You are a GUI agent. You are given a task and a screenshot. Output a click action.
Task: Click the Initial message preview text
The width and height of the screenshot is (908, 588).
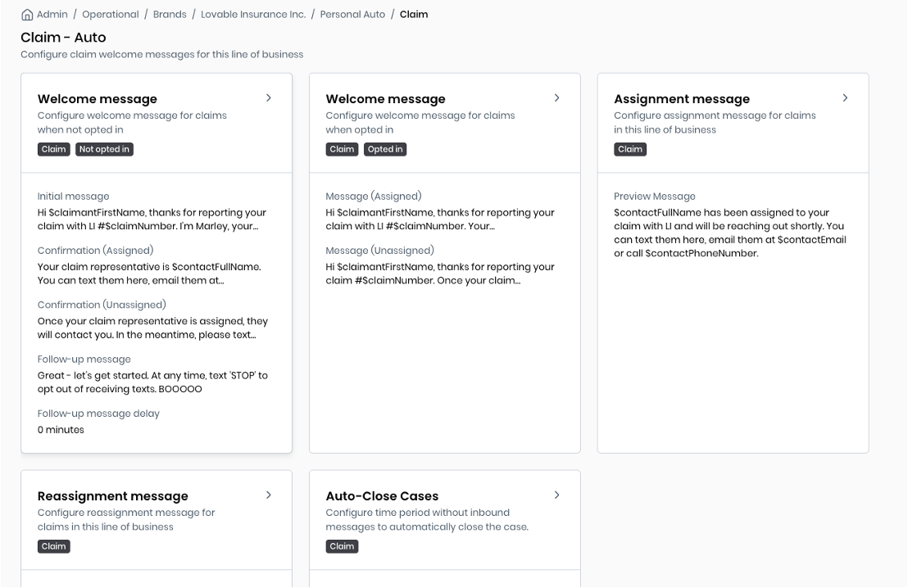pos(152,219)
